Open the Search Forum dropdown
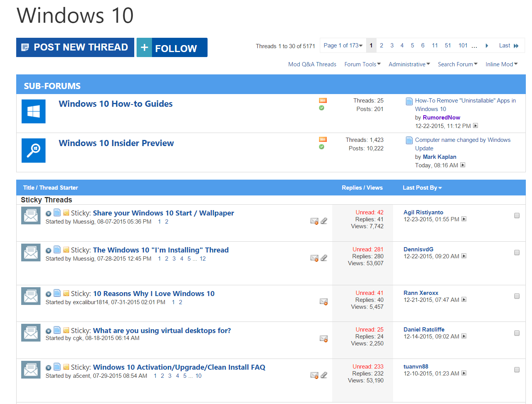Screen dimensions: 532x404 tap(458, 64)
